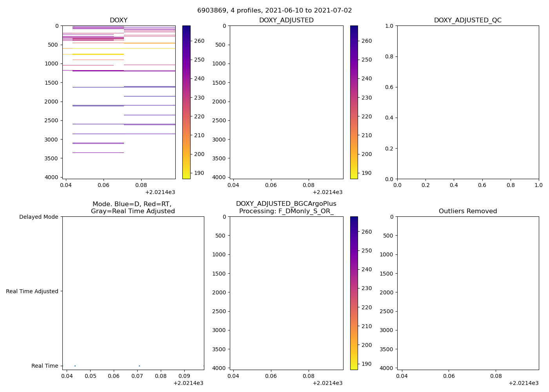549x392 pixels.
Task: Click inside the empty Outliers Removed plot area
Action: click(x=467, y=293)
